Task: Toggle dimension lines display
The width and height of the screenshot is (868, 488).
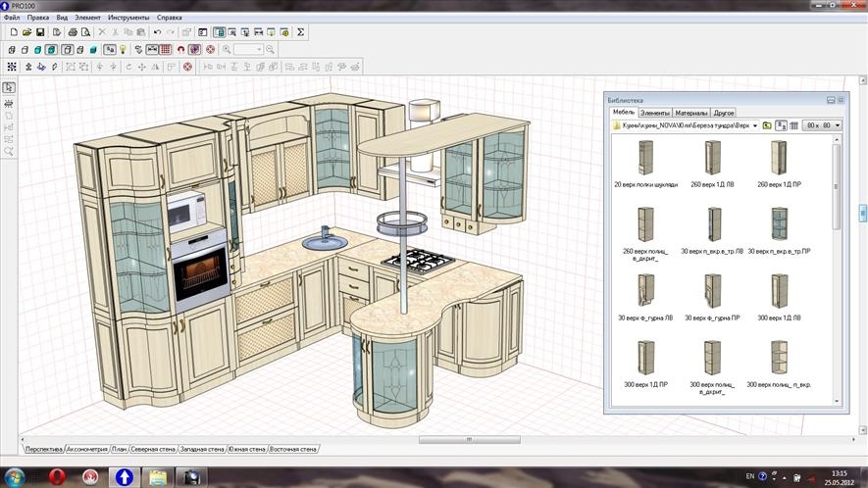Action: point(152,50)
